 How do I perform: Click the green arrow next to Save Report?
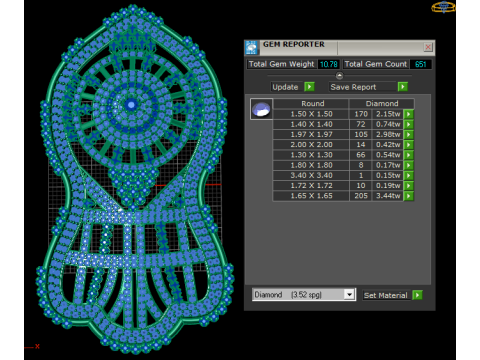(403, 87)
